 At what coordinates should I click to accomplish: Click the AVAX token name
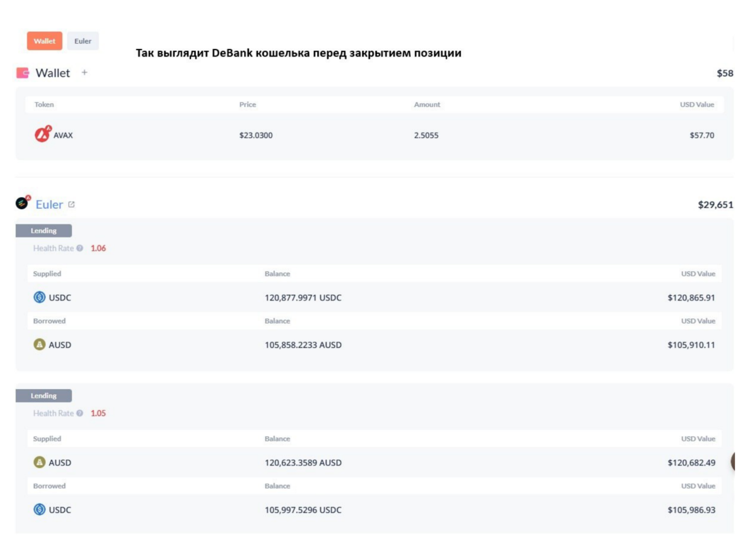(x=63, y=135)
